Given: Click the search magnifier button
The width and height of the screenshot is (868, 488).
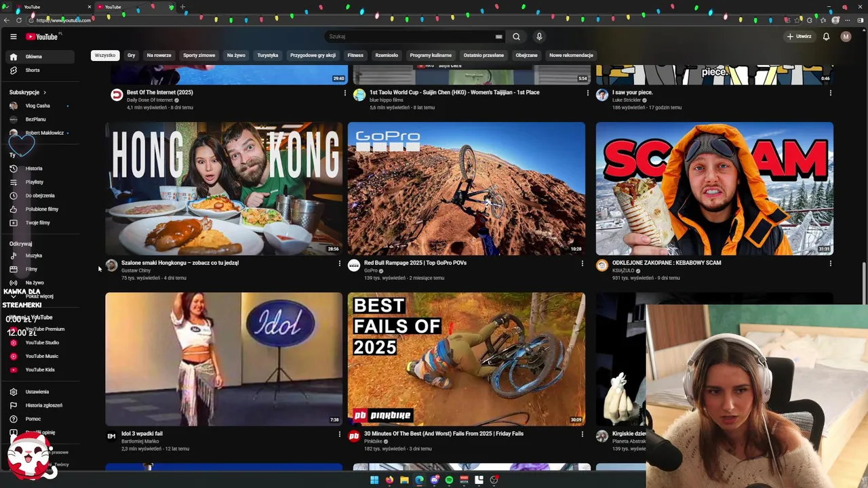Looking at the screenshot, I should [516, 37].
